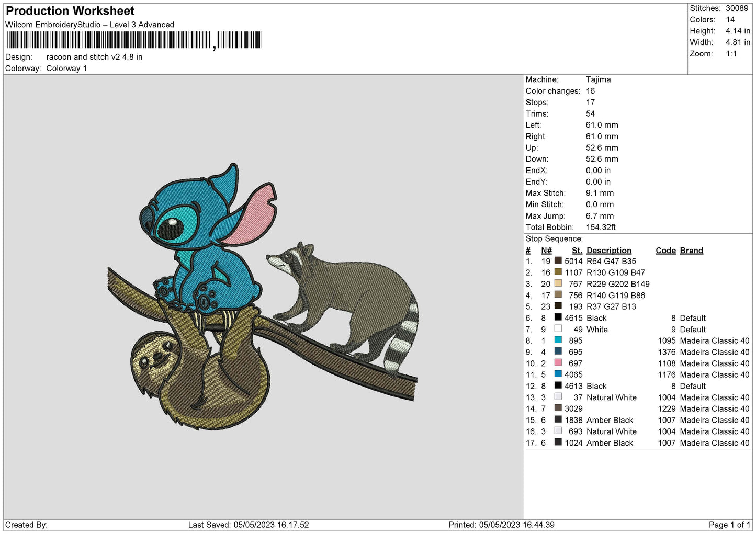Click the stitches count '30089'
Screen dimensions: 756x534
point(737,8)
